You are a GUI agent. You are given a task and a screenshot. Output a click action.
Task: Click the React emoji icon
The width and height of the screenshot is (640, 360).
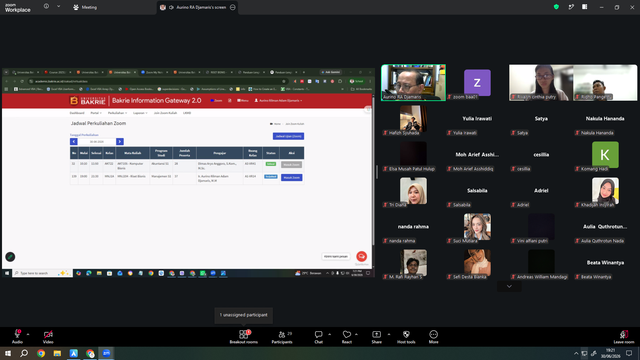pos(347,334)
